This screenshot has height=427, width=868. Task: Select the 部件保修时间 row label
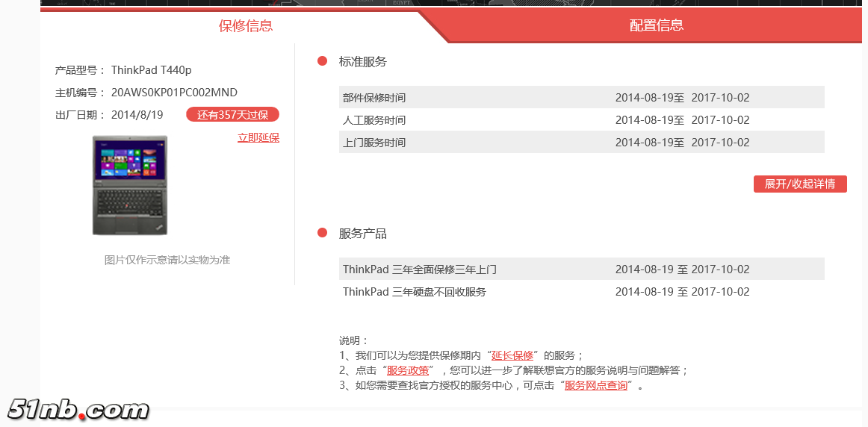[374, 98]
